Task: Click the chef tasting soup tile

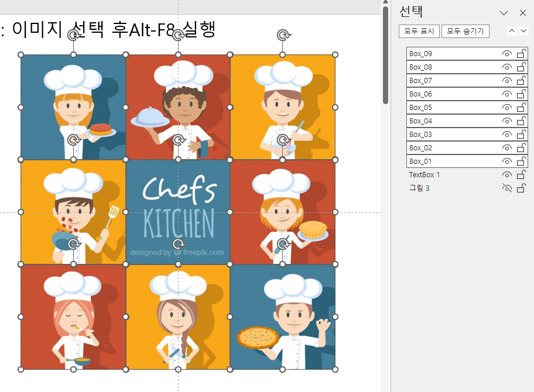Action: point(73,317)
